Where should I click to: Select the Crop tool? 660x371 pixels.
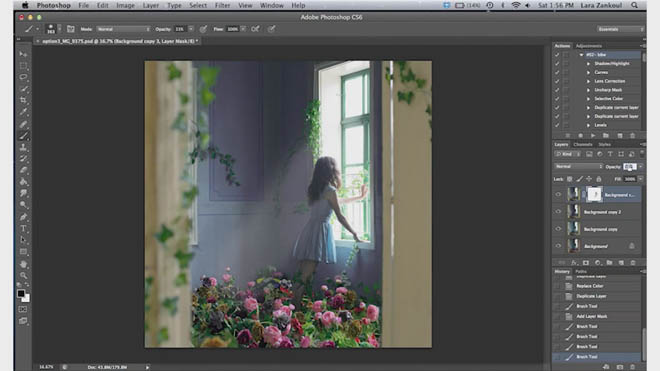point(23,100)
